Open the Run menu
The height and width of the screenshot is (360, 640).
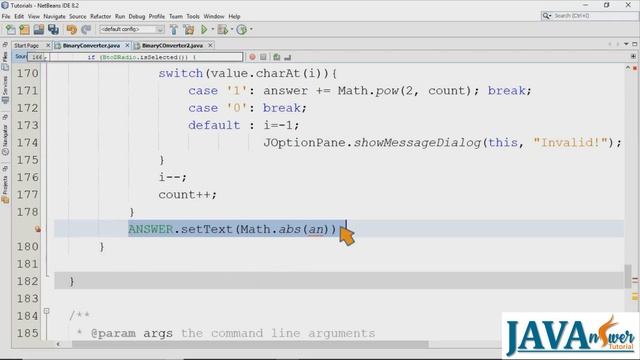tap(120, 16)
